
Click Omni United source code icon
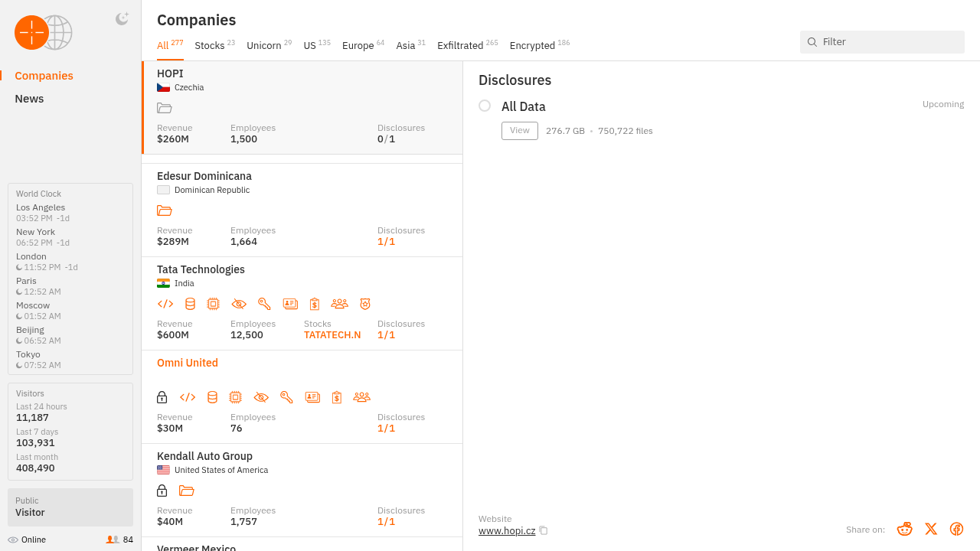188,397
